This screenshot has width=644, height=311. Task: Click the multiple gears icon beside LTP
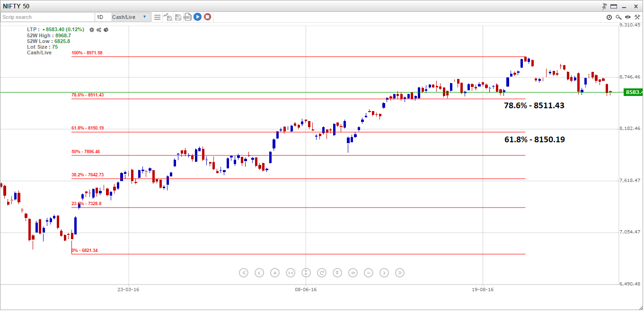pyautogui.click(x=99, y=30)
